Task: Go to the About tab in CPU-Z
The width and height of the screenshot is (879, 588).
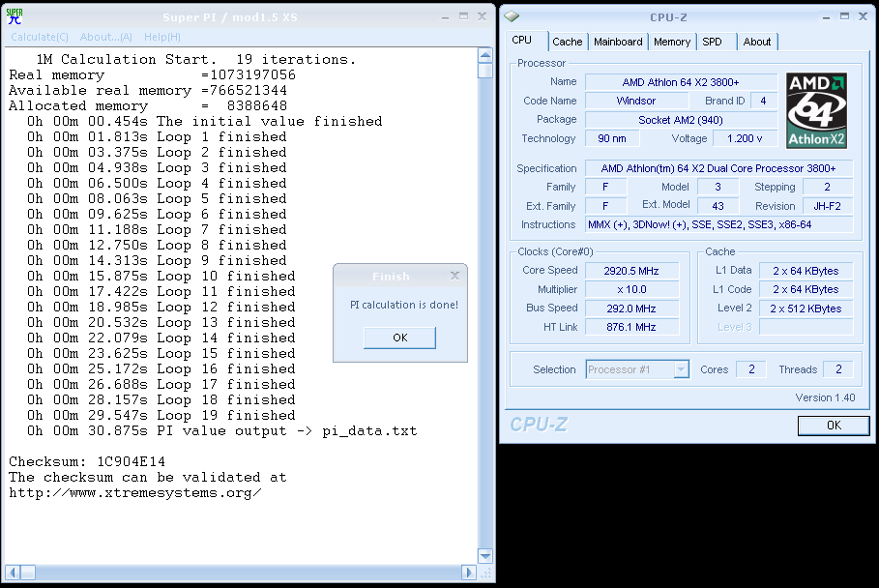Action: pyautogui.click(x=757, y=42)
